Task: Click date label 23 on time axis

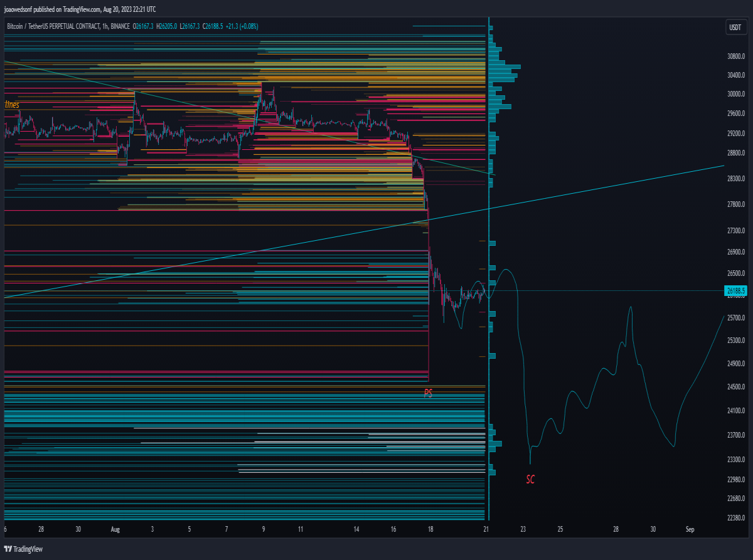Action: coord(523,530)
